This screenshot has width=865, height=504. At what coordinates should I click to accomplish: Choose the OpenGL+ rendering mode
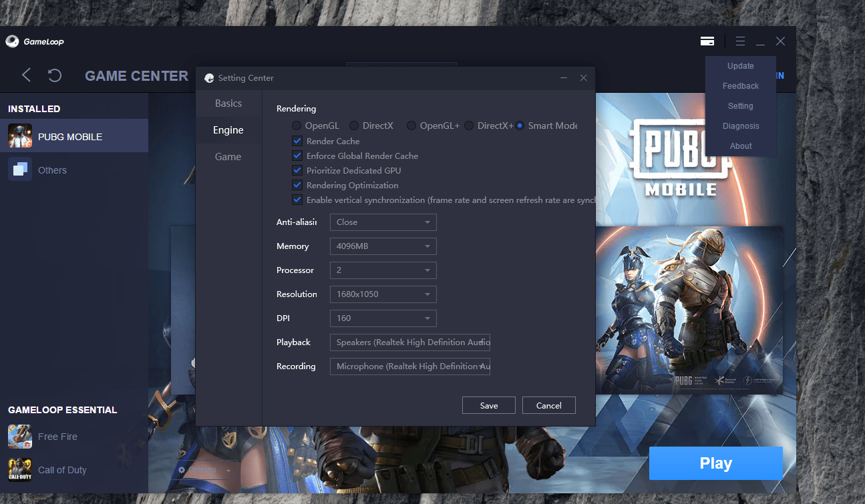pos(411,125)
